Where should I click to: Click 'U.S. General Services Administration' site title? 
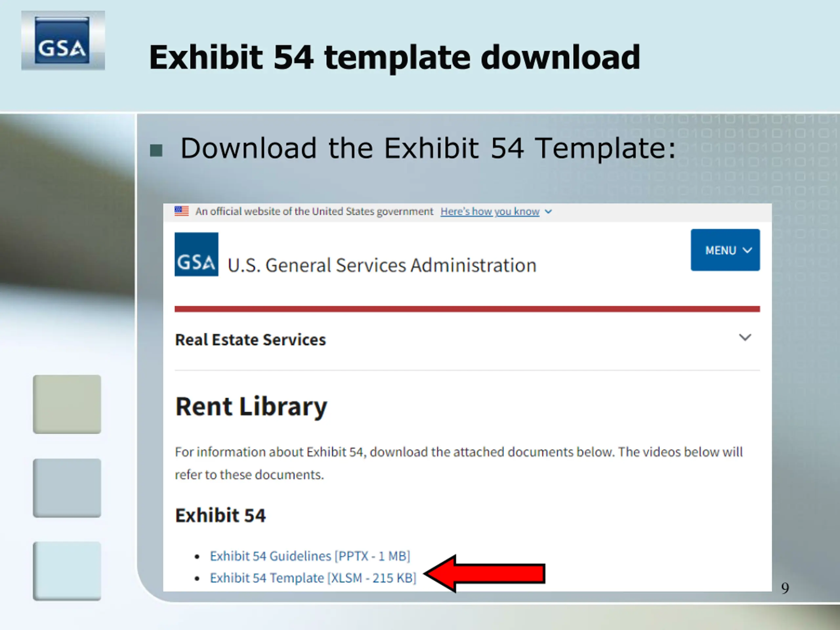coord(382,265)
